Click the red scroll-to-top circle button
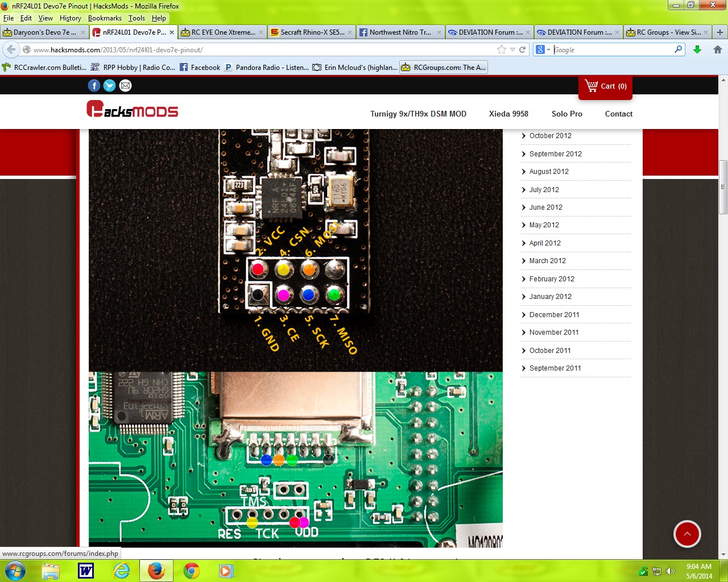Viewport: 728px width, 582px height. coord(687,534)
